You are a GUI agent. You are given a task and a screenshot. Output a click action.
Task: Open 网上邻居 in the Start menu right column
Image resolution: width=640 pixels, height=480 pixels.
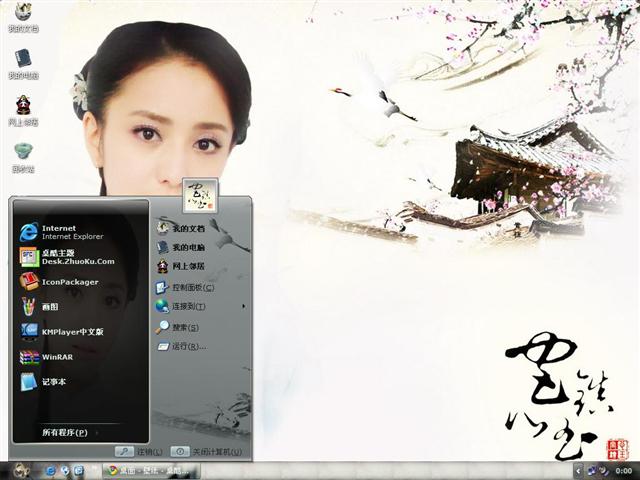pyautogui.click(x=180, y=266)
